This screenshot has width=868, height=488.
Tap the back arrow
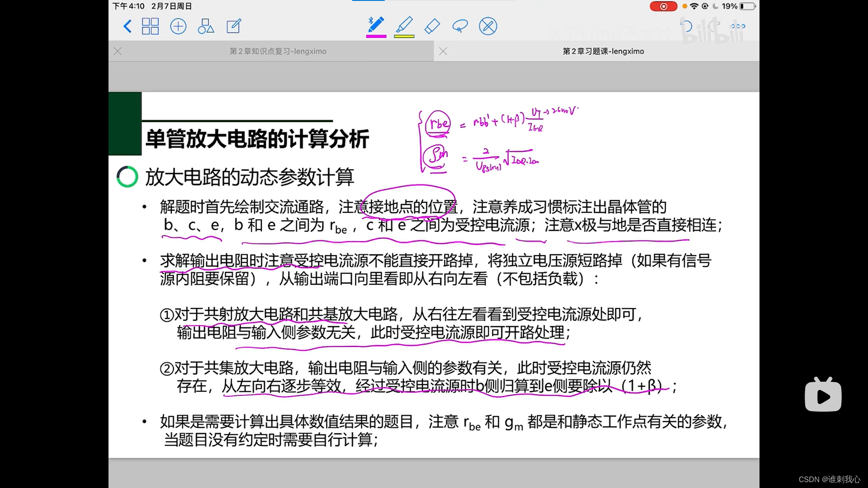tap(127, 26)
